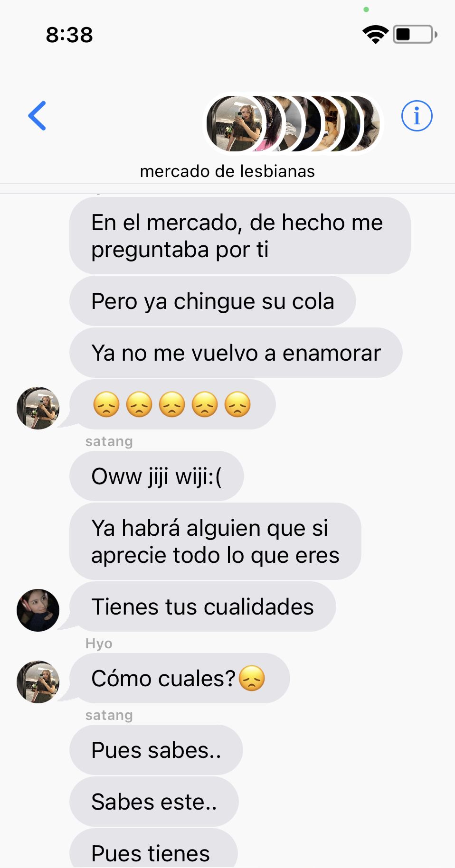Tap Hyo's avatar next to Tienes tus cualidades
Image resolution: width=455 pixels, height=868 pixels.
point(38,610)
